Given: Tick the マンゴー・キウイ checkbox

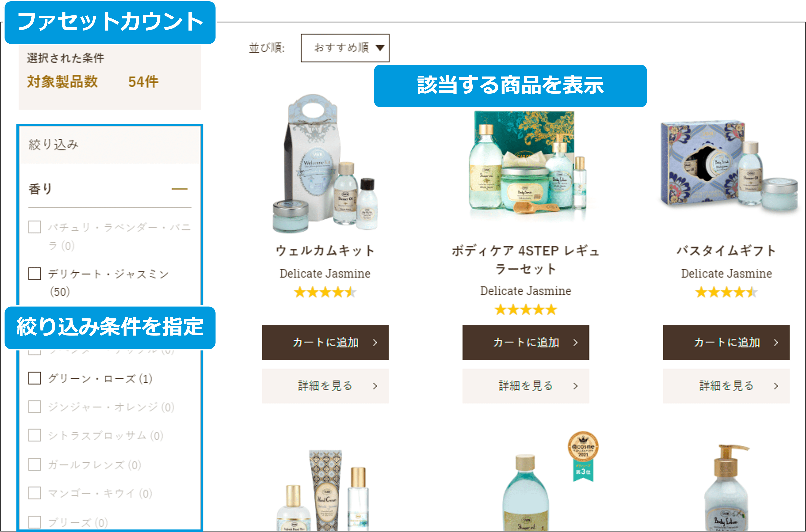Looking at the screenshot, I should pos(35,493).
